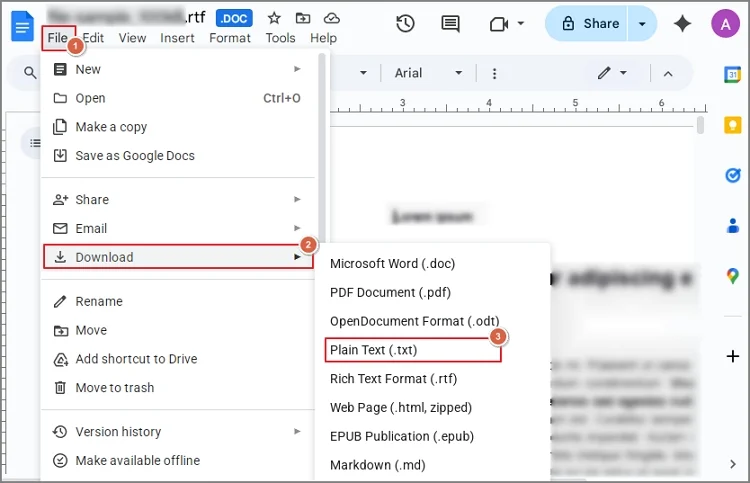The image size is (750, 483).
Task: Expand the Share button dropdown arrow
Action: click(642, 23)
